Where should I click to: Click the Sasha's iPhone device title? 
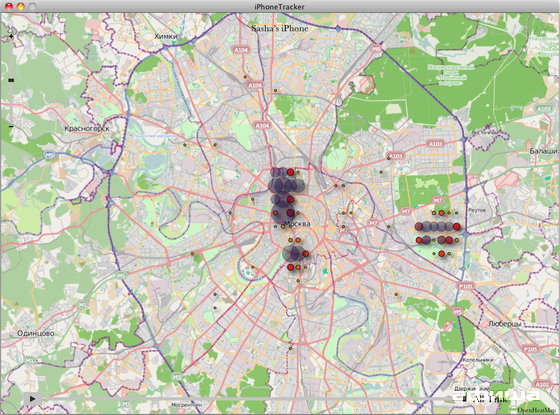(x=280, y=29)
